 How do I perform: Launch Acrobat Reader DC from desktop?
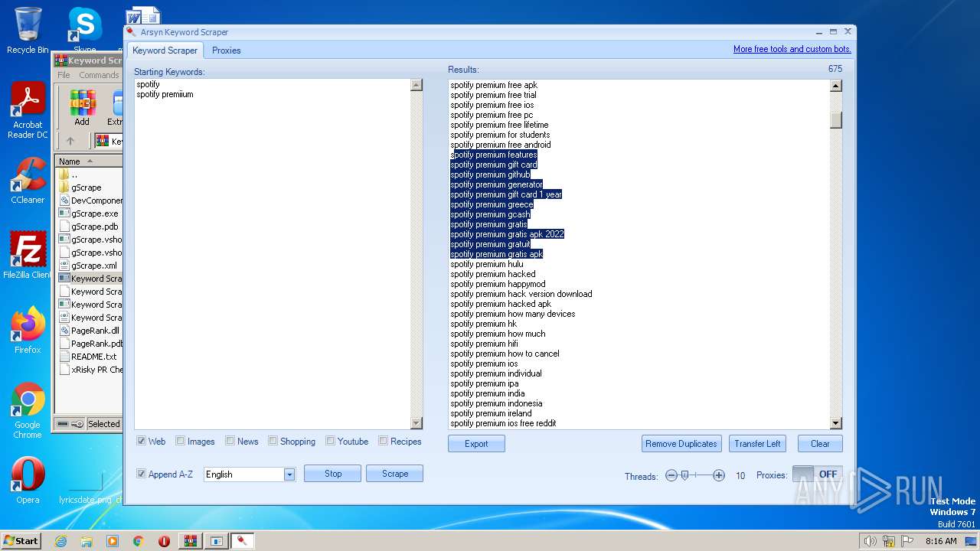28,111
